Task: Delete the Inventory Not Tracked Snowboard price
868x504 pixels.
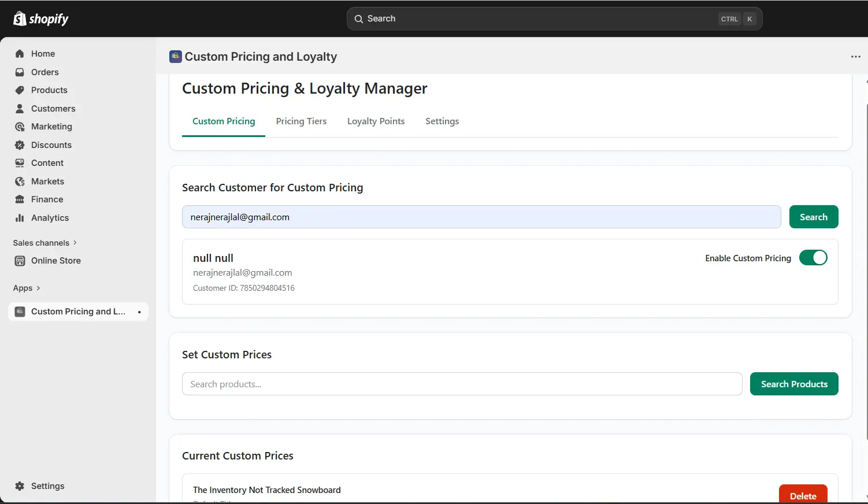Action: pyautogui.click(x=803, y=495)
